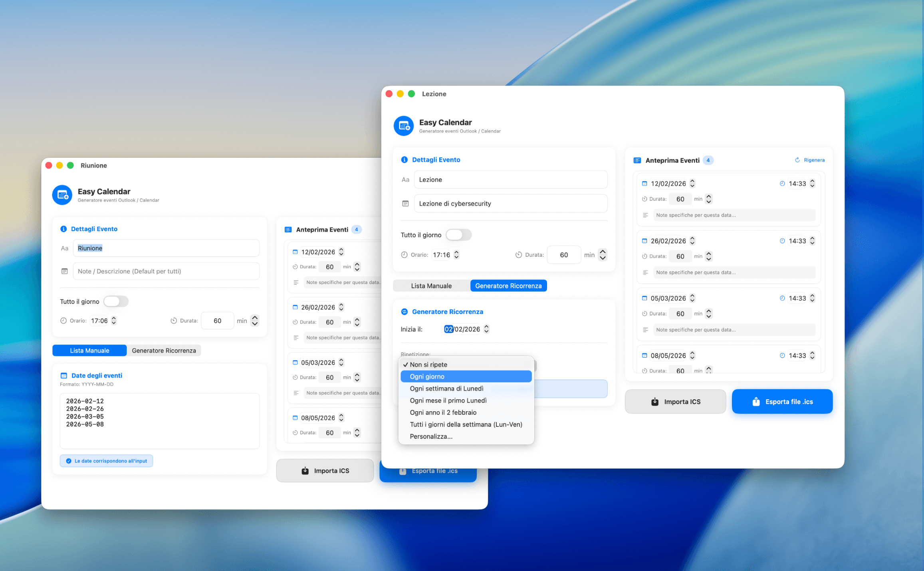Click Dettagli Evento info icon in Riunione window
The image size is (924, 571).
(63, 229)
